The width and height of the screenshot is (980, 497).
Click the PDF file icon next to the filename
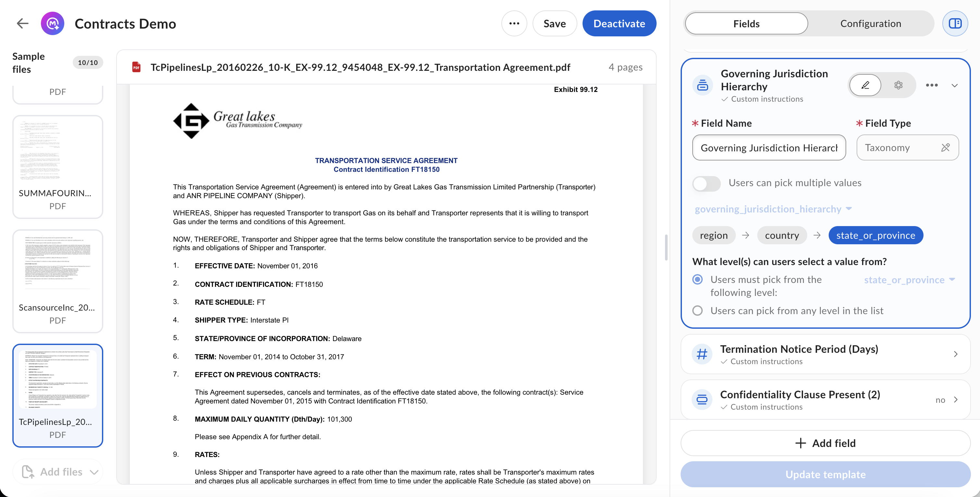pos(136,67)
